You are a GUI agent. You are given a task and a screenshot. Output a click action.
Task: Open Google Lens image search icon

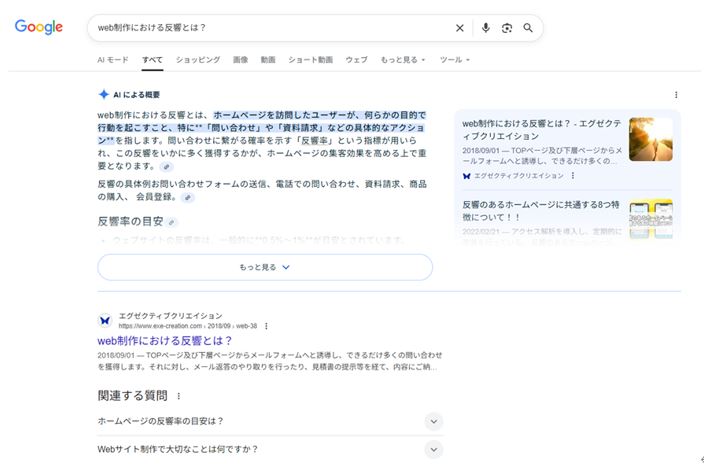(x=507, y=28)
